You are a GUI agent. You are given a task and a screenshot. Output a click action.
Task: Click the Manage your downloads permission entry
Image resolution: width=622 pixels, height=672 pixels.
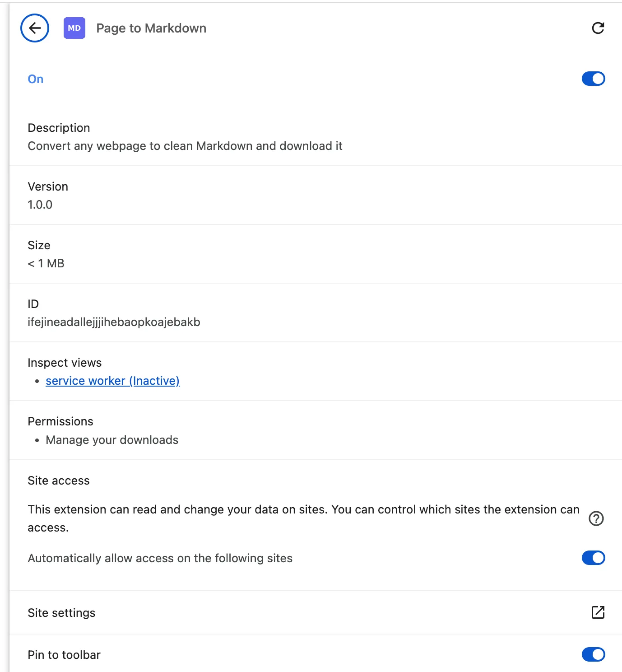111,439
